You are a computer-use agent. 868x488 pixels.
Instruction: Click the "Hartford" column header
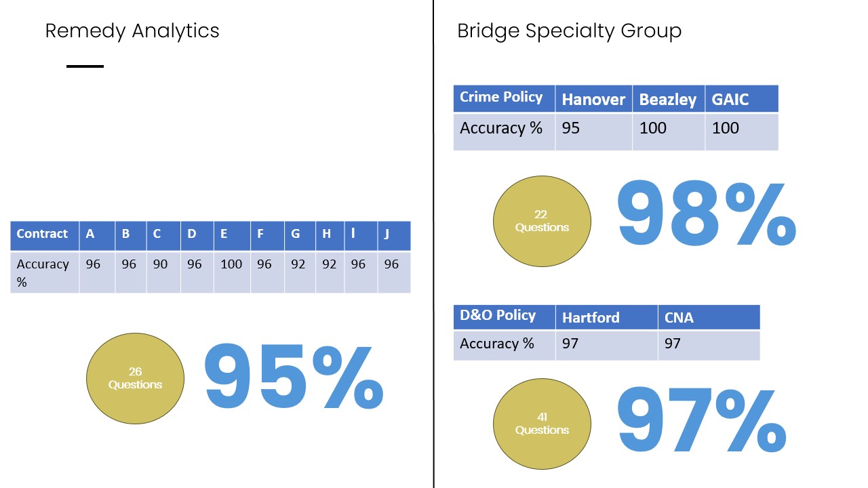tap(606, 317)
